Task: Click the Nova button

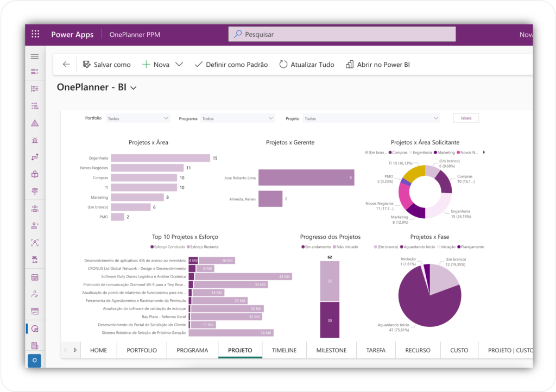Action: click(156, 65)
